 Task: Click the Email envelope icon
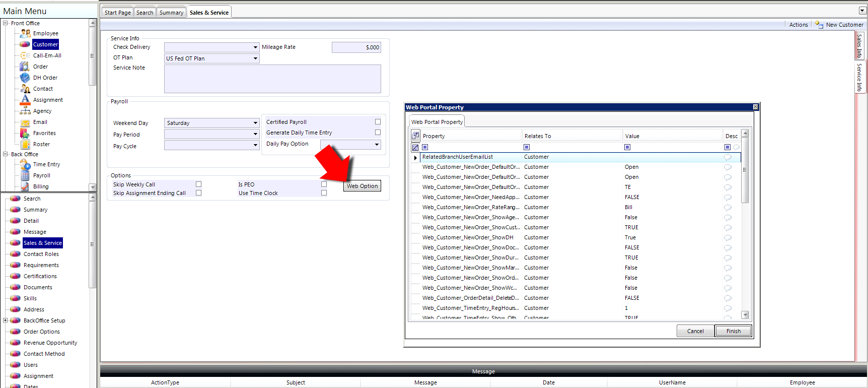tap(25, 122)
